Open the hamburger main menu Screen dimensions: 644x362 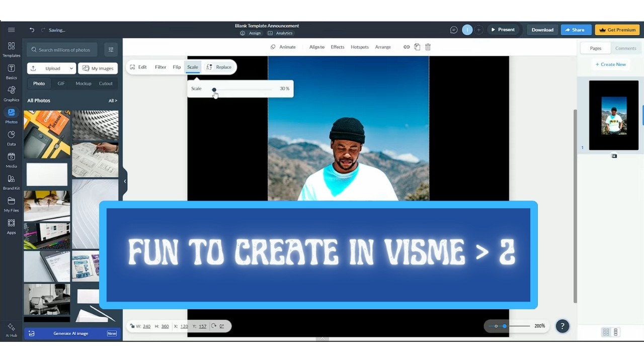11,30
